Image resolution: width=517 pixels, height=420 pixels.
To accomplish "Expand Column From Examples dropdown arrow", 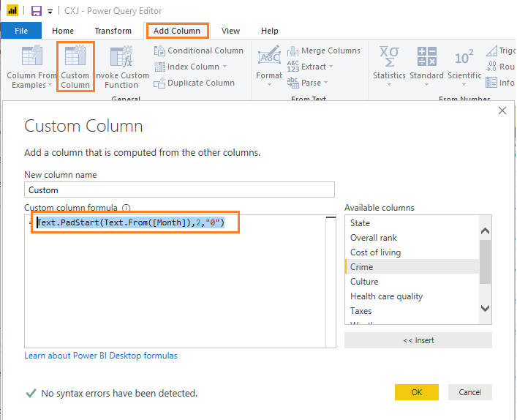I will click(x=50, y=85).
